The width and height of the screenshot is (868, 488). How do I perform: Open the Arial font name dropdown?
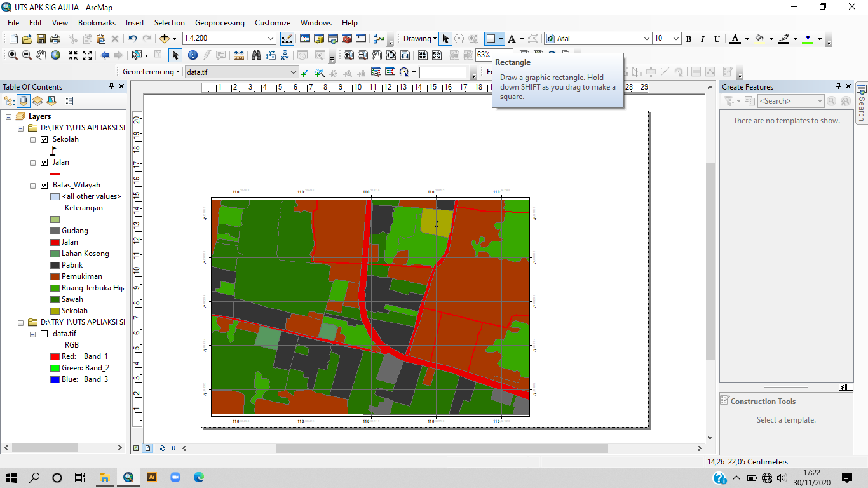tap(647, 39)
